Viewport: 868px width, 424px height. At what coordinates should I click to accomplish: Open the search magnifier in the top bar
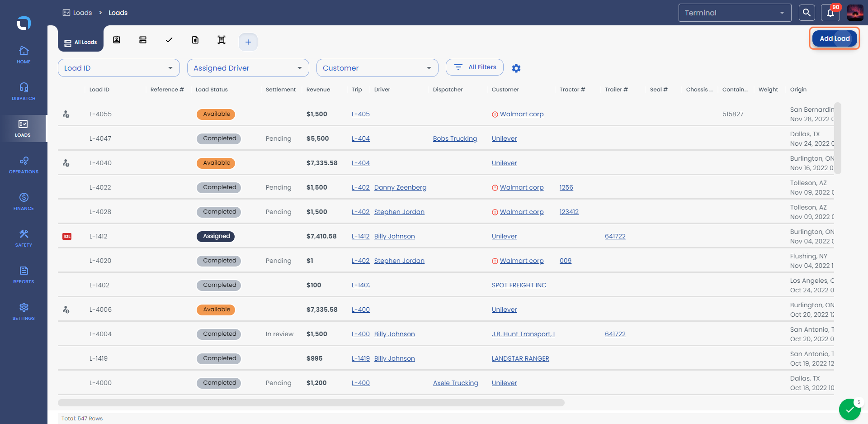[807, 13]
